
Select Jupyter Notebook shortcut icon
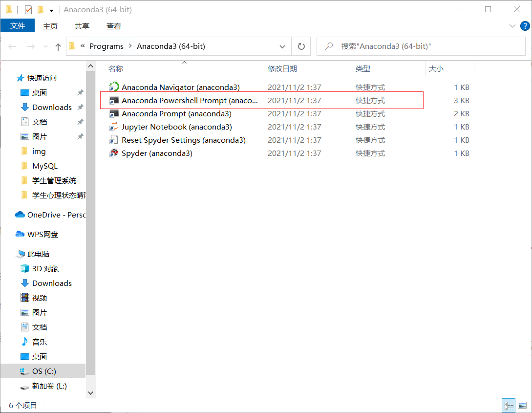[x=114, y=127]
